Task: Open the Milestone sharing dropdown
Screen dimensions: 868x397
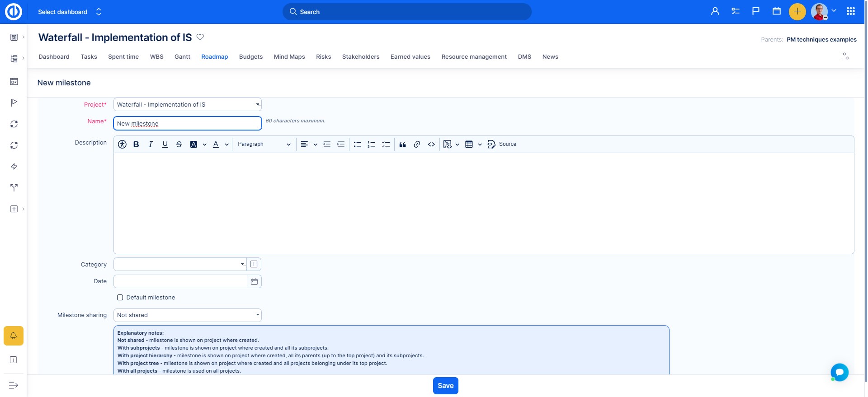Action: 187,315
